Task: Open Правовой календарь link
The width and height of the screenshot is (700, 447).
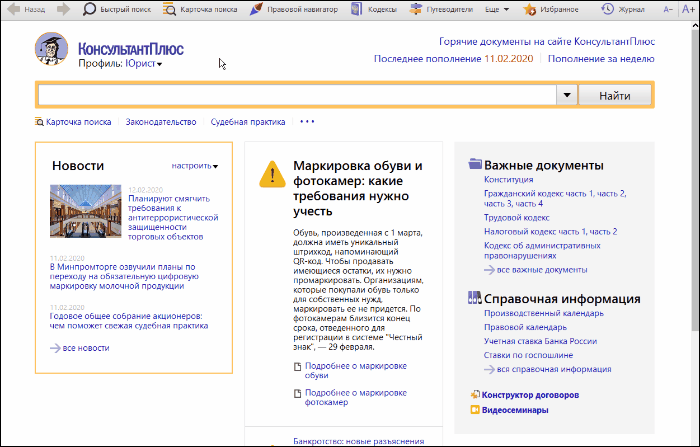Action: tap(525, 327)
